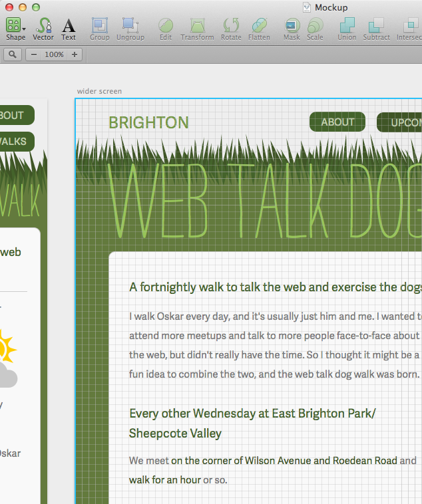
Task: Click the BRIGHTON heading text
Action: [x=148, y=123]
